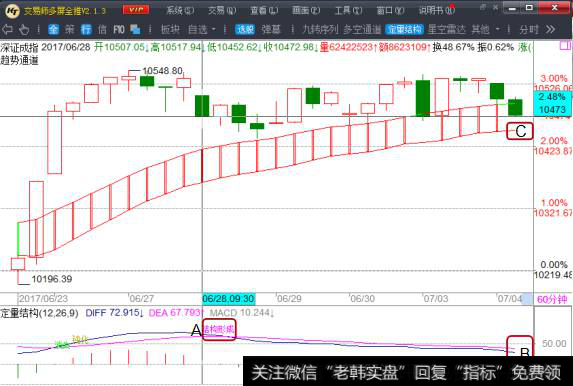Viewport: 573px width, 386px height.
Task: Click the DEA 67.793 value
Action: [177, 313]
